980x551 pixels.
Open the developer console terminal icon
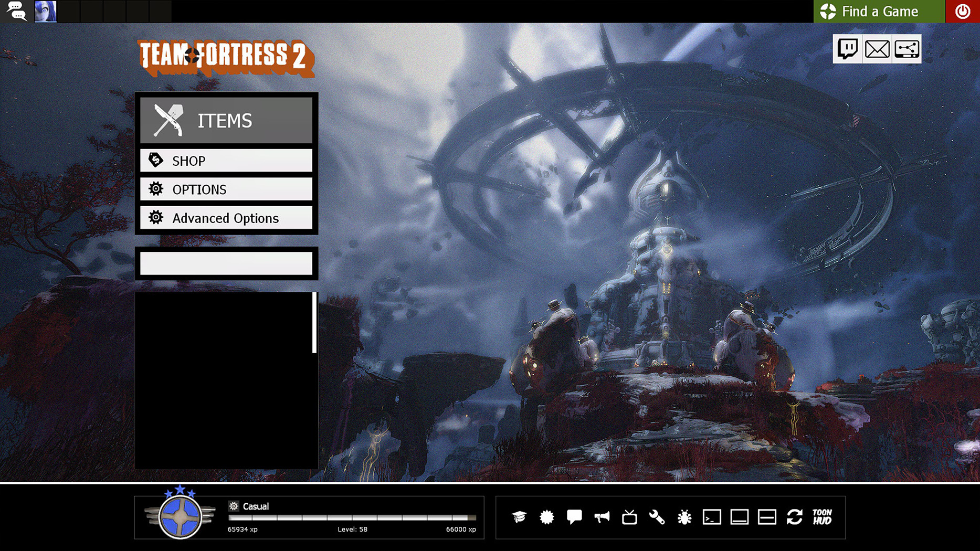(711, 517)
